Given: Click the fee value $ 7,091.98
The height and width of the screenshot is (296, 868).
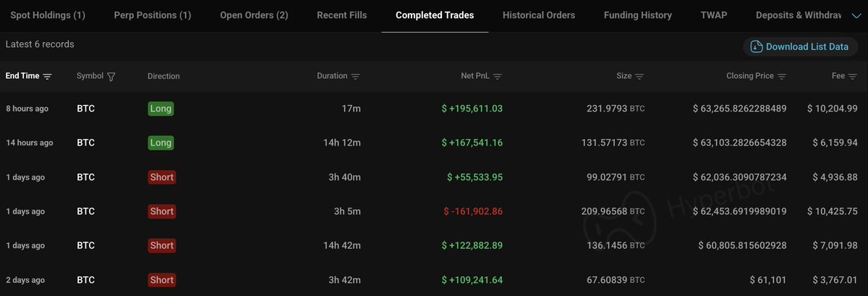Looking at the screenshot, I should coord(835,245).
